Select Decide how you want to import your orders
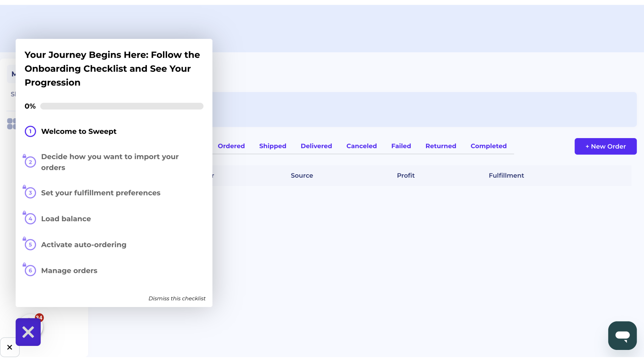This screenshot has width=644, height=362. pos(110,162)
